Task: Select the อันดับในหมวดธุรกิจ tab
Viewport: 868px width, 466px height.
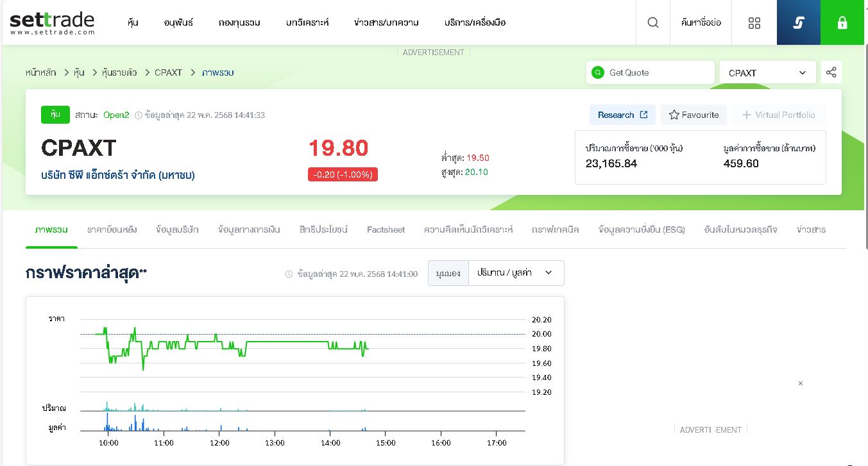Action: [x=740, y=229]
